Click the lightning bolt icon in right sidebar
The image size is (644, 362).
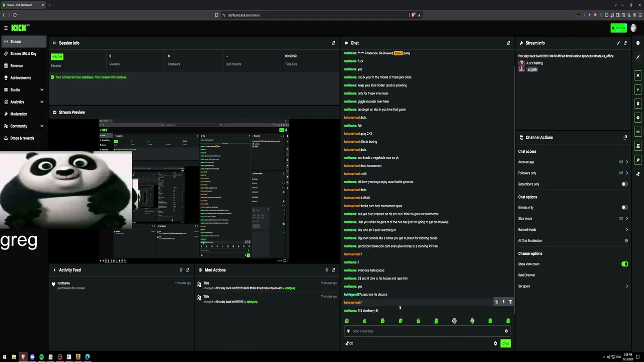[x=638, y=89]
